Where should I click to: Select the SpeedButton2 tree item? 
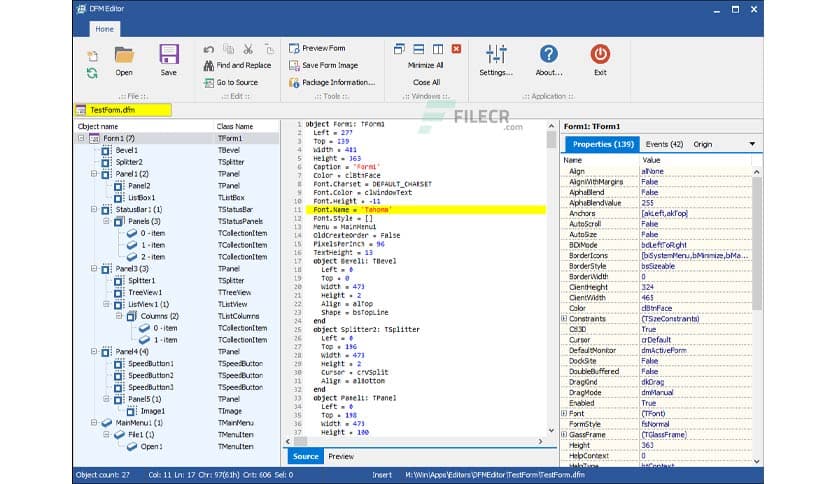(151, 375)
